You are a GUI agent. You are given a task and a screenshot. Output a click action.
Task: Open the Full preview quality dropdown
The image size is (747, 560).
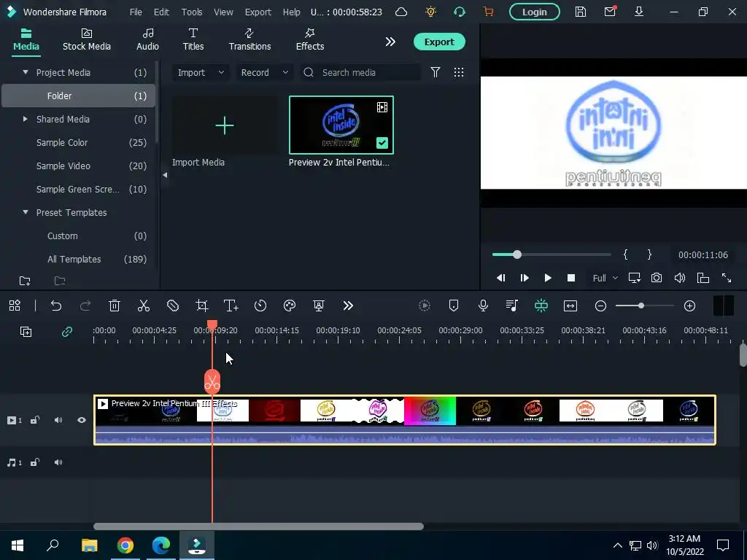(605, 278)
